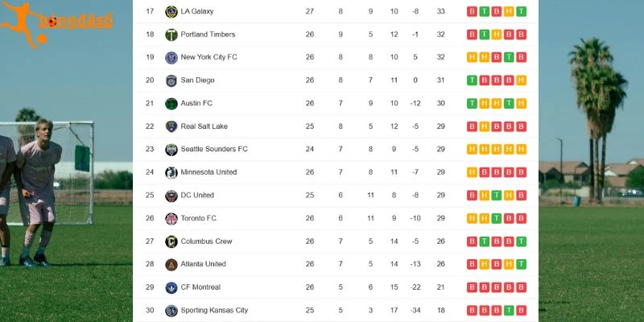Open the San Diego team link
Viewport: 644px width, 322px height.
click(x=197, y=80)
